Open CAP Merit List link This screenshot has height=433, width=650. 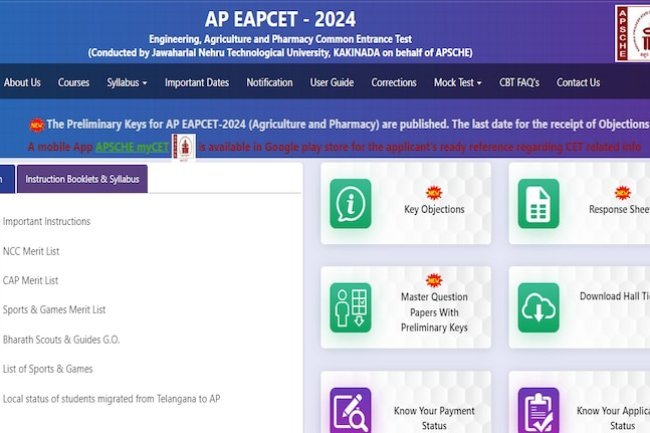pos(30,281)
